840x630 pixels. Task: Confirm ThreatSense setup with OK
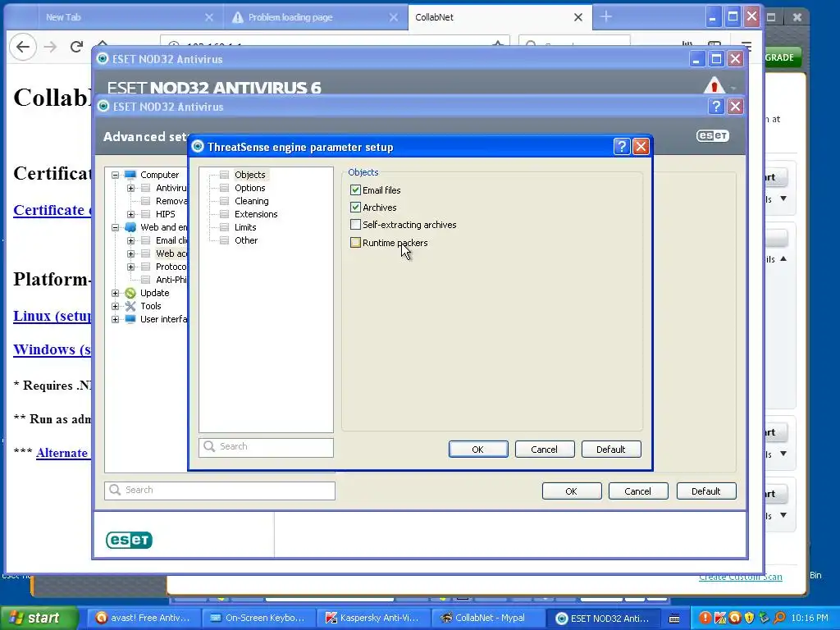point(478,450)
